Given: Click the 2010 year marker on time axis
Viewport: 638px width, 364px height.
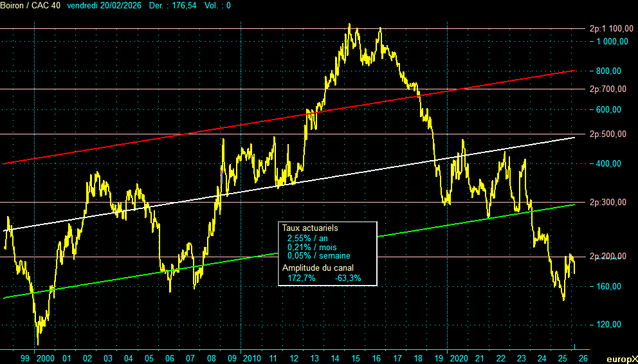Looking at the screenshot, I should 251,358.
